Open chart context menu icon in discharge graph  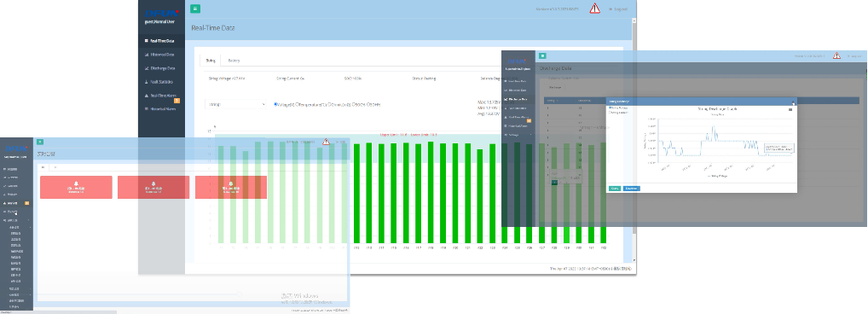790,110
